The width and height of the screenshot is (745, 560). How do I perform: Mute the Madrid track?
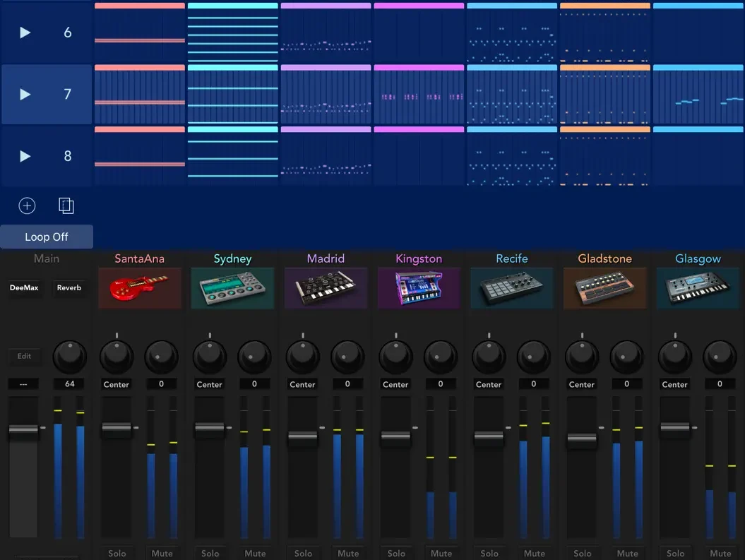pos(348,554)
